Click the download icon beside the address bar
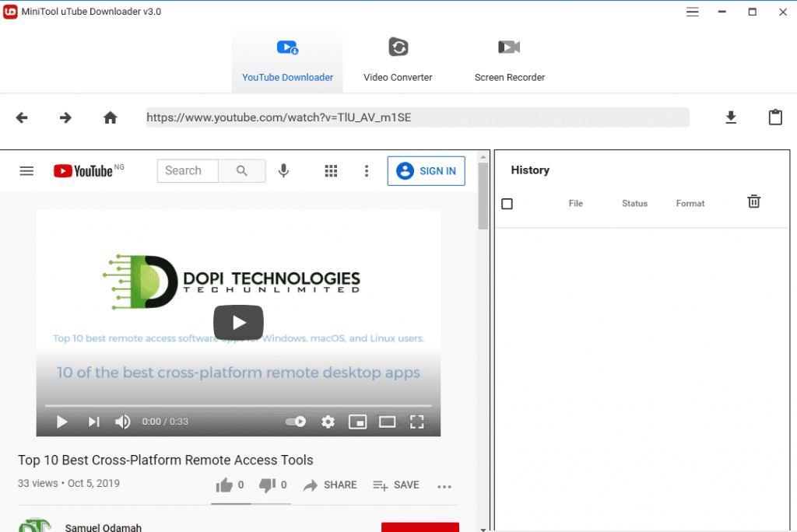 [x=730, y=117]
